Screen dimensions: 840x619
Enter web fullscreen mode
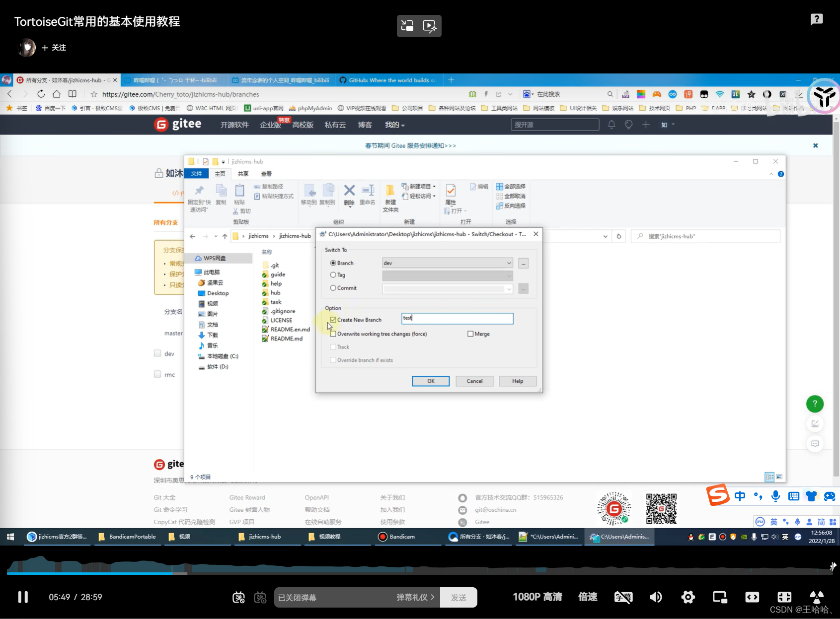[x=752, y=597]
